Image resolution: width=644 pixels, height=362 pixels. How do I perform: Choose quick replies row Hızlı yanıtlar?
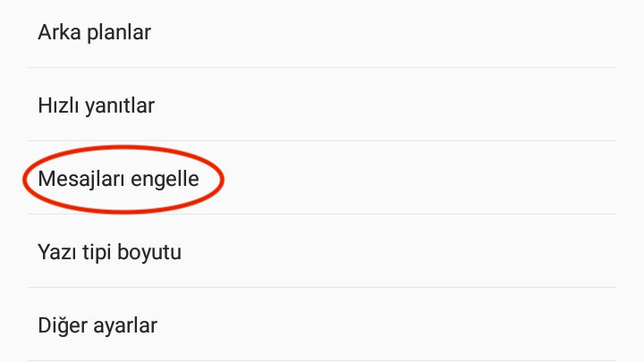pyautogui.click(x=322, y=105)
